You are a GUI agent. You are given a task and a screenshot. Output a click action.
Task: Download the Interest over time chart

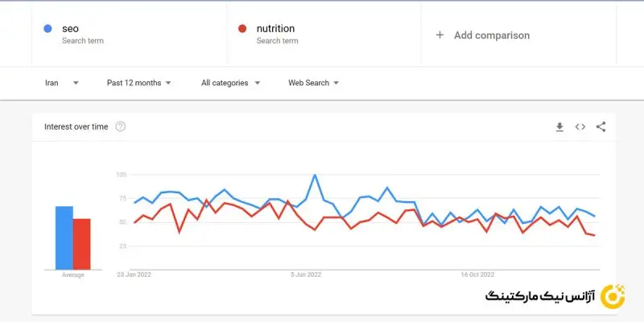559,127
